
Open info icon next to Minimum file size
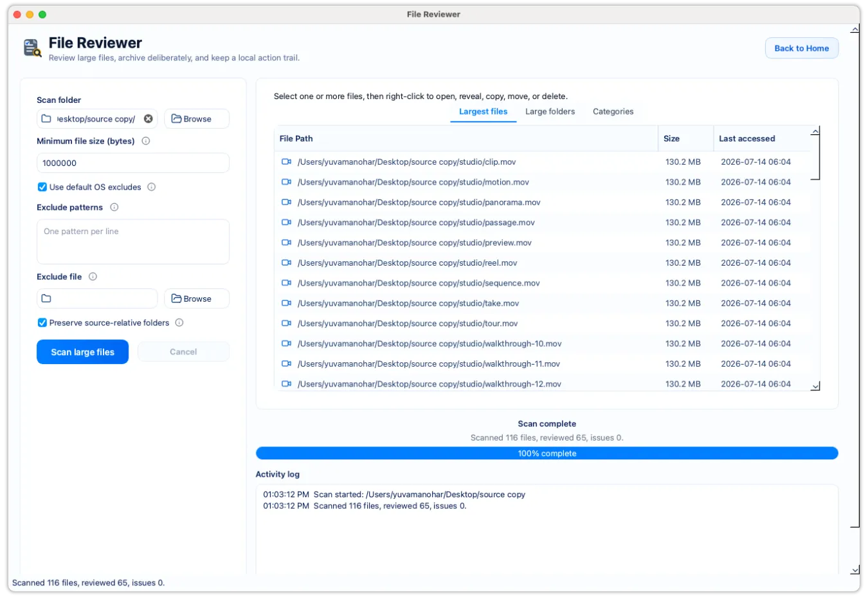[146, 141]
